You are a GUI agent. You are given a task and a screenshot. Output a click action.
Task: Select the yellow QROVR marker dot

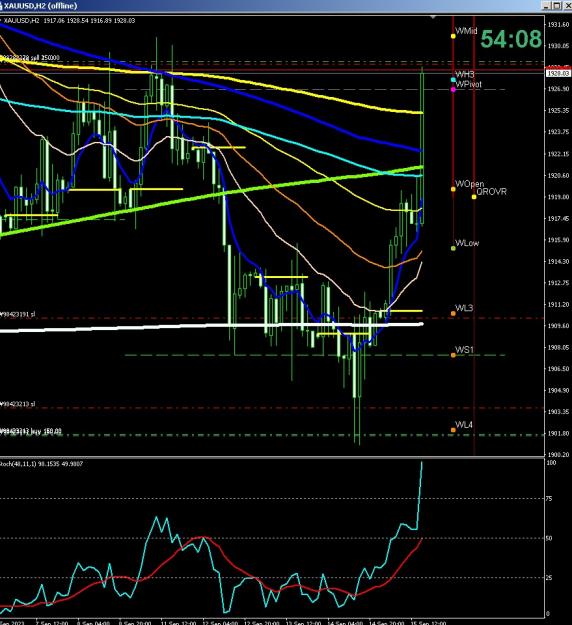point(474,197)
